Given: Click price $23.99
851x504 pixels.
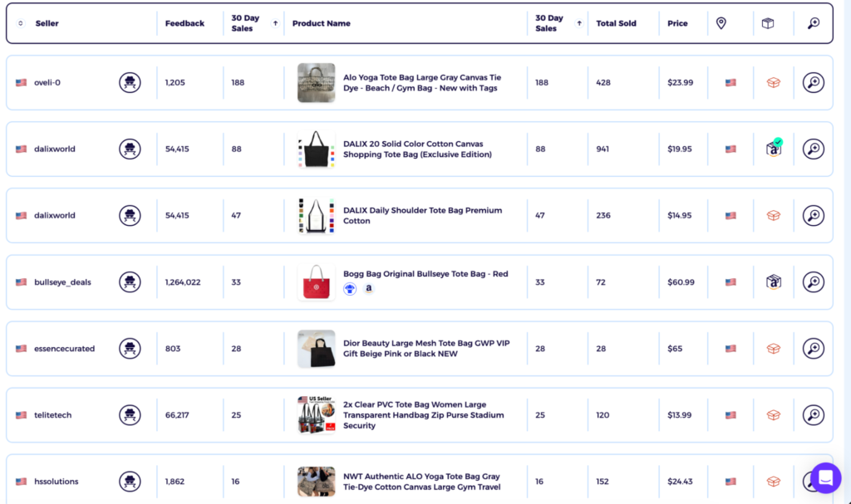Looking at the screenshot, I should pos(680,82).
